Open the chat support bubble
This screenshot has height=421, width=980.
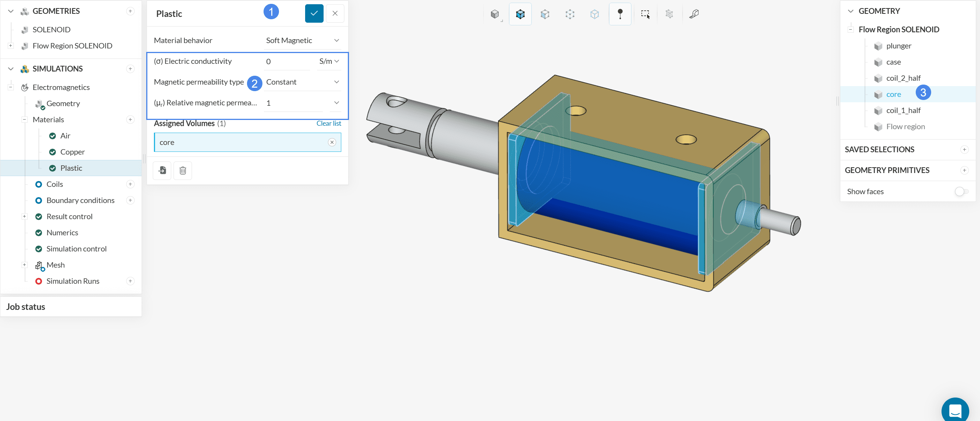pos(955,410)
